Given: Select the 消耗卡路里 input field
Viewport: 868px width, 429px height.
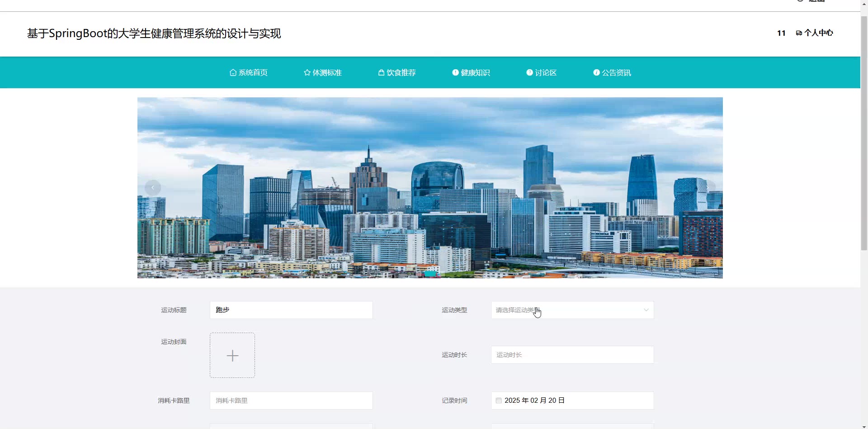Looking at the screenshot, I should click(291, 400).
